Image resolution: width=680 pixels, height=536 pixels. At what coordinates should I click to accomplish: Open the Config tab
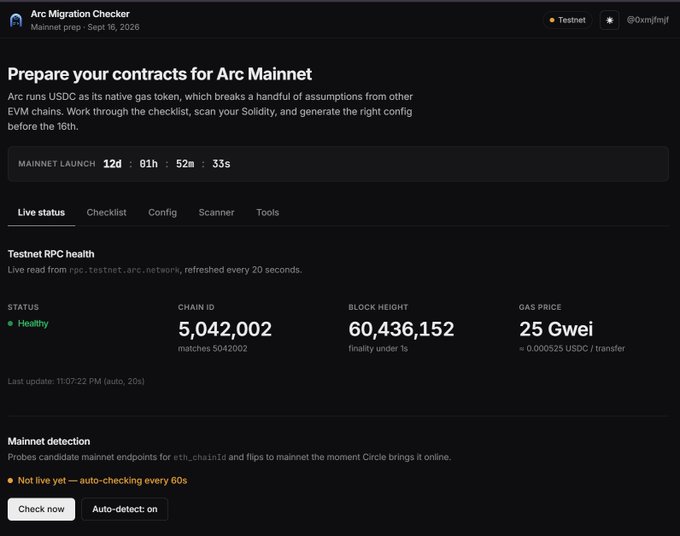(x=163, y=212)
